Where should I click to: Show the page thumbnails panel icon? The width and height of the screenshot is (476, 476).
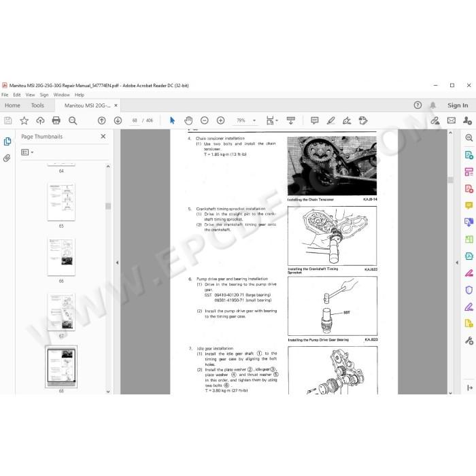pyautogui.click(x=7, y=141)
